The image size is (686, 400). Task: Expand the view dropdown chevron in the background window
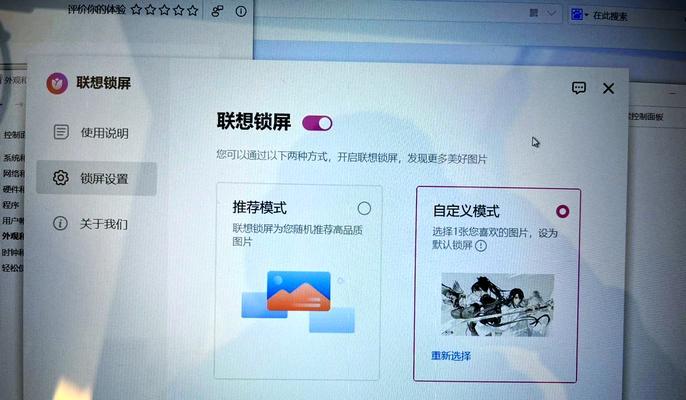click(x=552, y=14)
